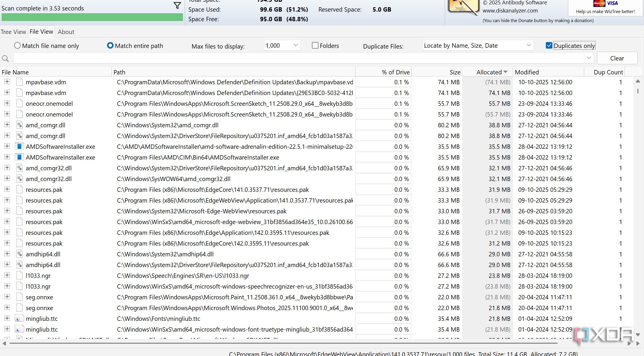
Task: Open search history dropdown arrow
Action: coord(589,58)
